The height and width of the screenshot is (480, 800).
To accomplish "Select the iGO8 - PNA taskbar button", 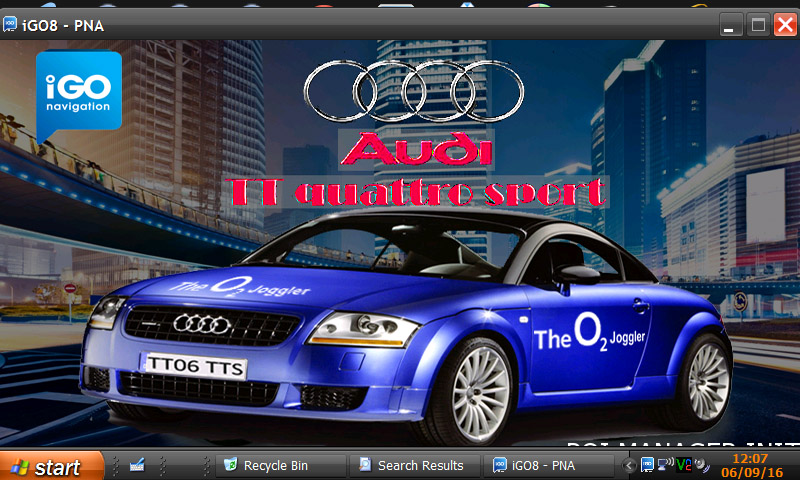I will click(x=550, y=465).
